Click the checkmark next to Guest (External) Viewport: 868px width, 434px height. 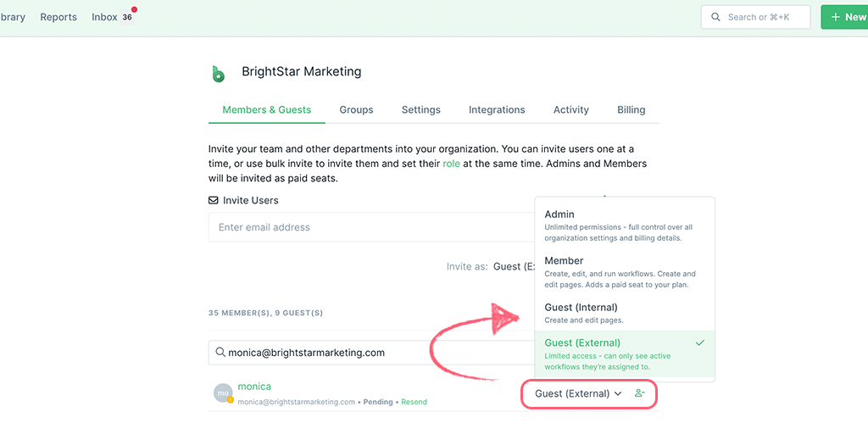pyautogui.click(x=699, y=342)
